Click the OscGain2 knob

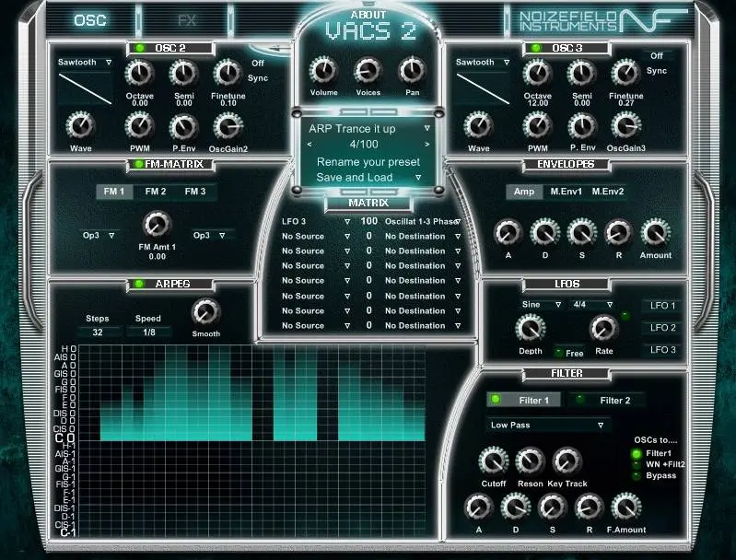point(228,127)
